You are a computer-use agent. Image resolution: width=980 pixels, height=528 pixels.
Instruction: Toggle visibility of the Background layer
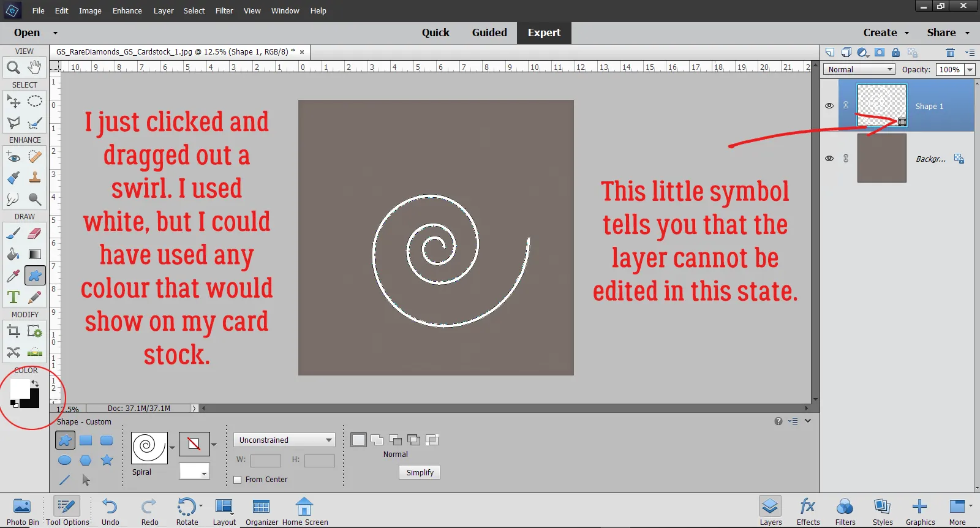pyautogui.click(x=829, y=158)
